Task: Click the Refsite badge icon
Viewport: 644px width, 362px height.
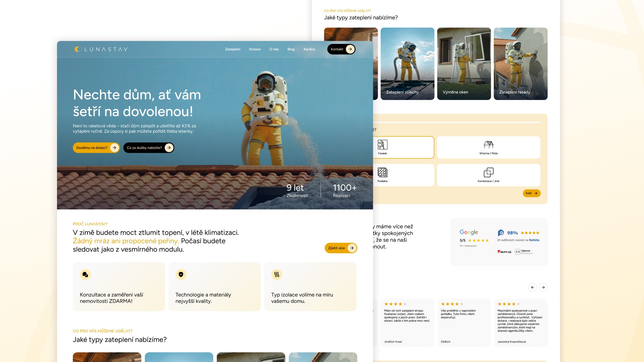Action: click(x=501, y=233)
